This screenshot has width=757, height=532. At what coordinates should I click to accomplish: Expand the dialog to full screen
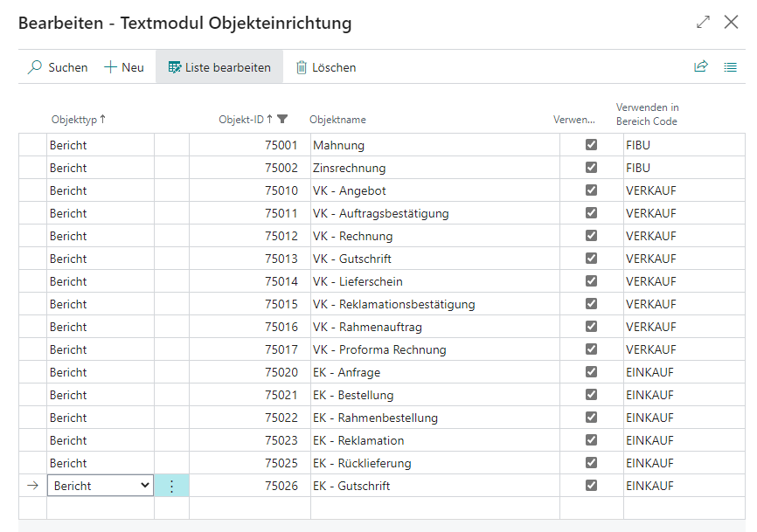click(x=703, y=23)
